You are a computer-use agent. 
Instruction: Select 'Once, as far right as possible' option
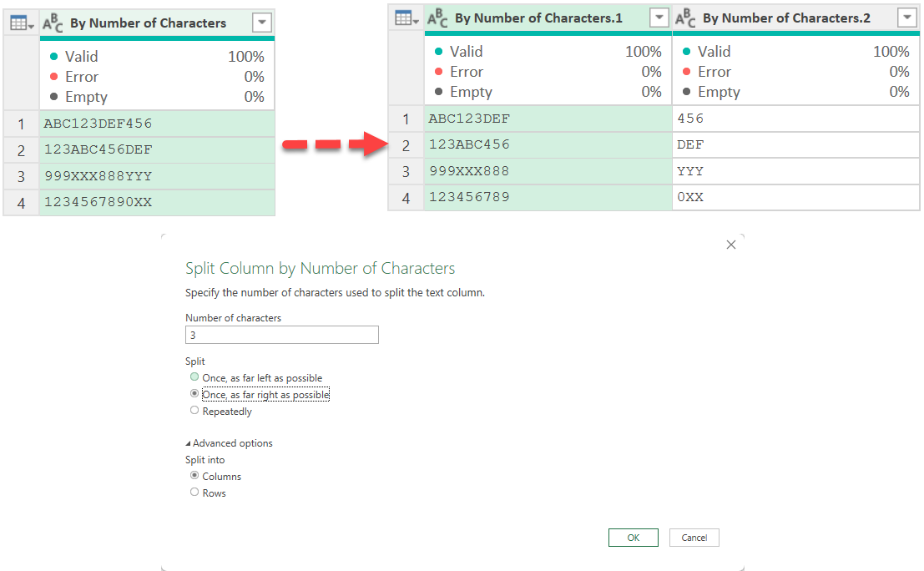(x=194, y=394)
